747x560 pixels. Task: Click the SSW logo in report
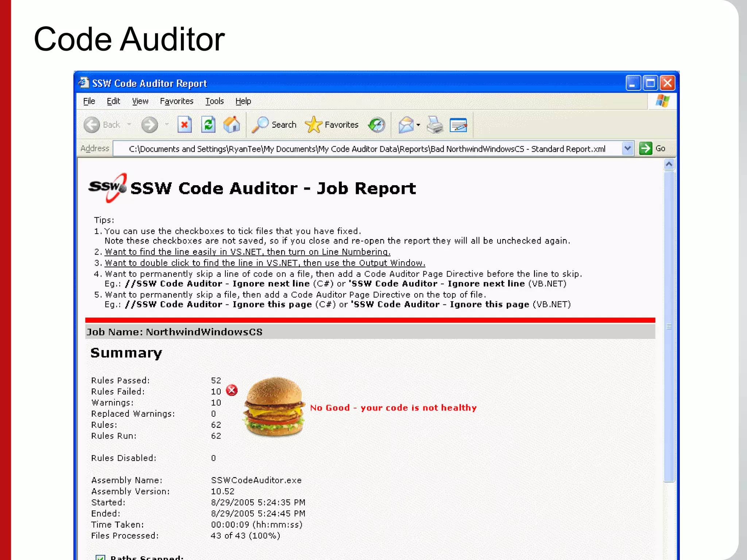pos(108,188)
